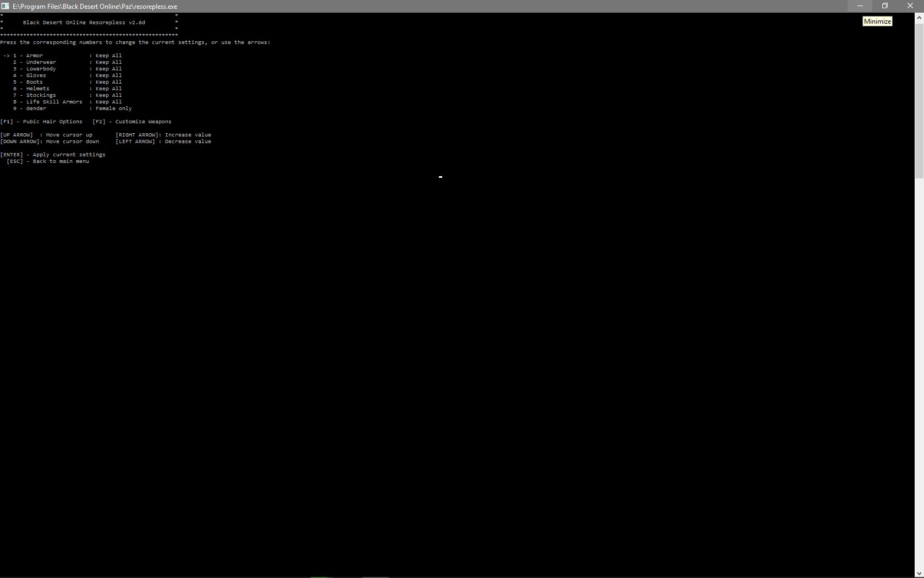Minimize the Resorepless console window
Viewport: 924px width, 578px height.
860,6
